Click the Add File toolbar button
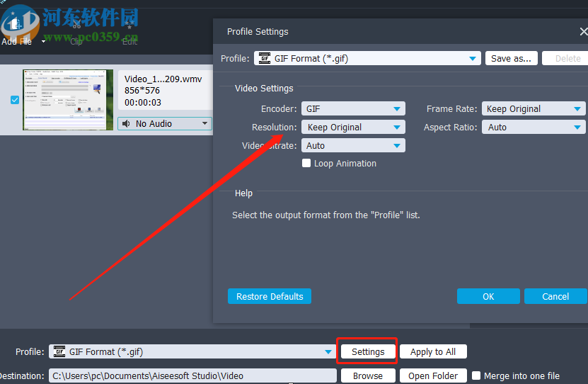The image size is (588, 384). pyautogui.click(x=16, y=32)
